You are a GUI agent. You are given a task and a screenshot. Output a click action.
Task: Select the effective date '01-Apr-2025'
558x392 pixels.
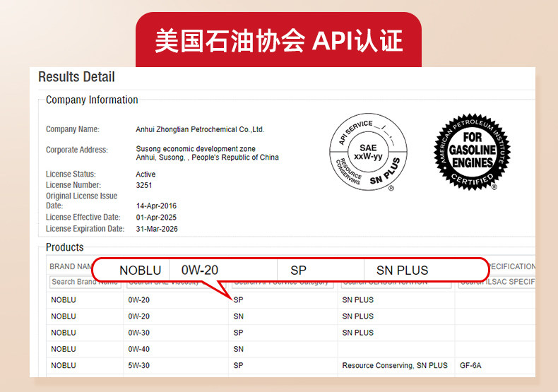click(x=156, y=218)
